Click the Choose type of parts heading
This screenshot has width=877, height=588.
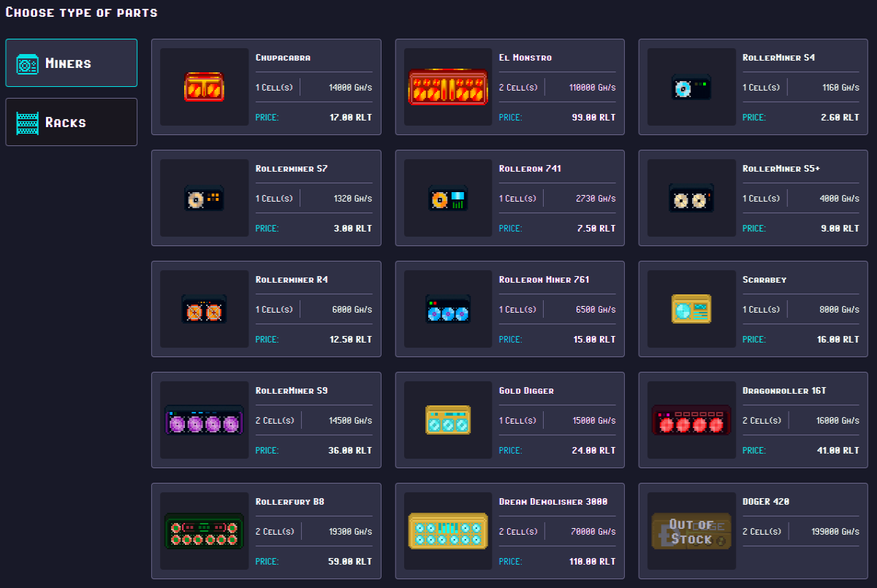point(81,12)
